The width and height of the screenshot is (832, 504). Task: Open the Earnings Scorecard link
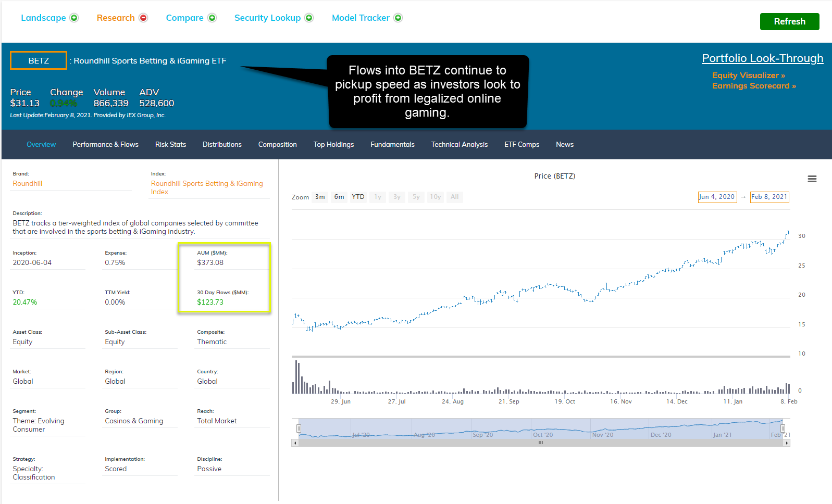(x=754, y=86)
